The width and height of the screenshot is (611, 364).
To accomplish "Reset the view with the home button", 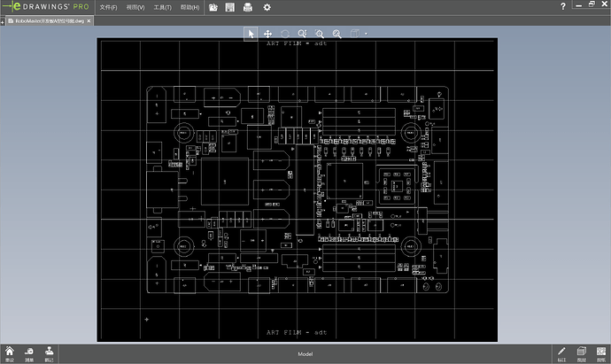I will click(x=9, y=352).
